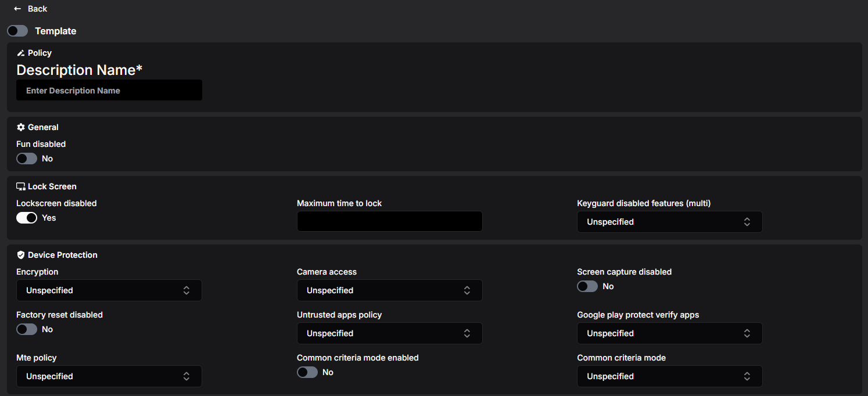Click the Policy pencil icon
Viewport: 868px width, 396px height.
click(x=21, y=53)
